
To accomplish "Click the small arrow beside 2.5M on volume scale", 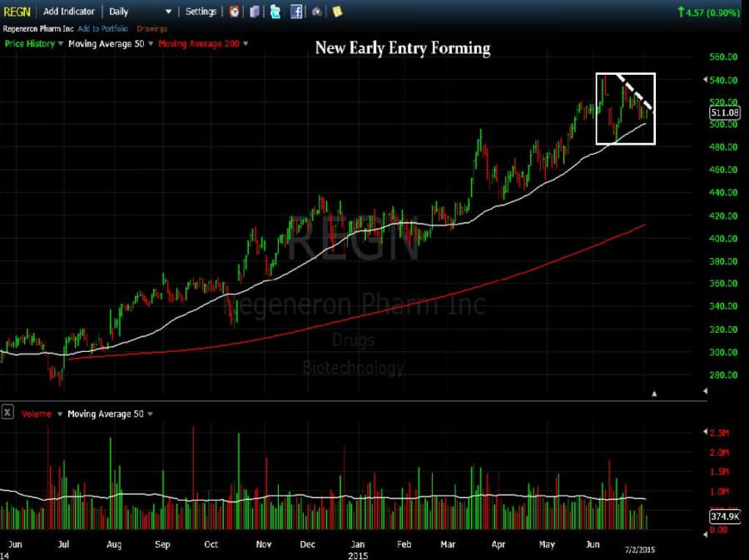I will 705,432.
